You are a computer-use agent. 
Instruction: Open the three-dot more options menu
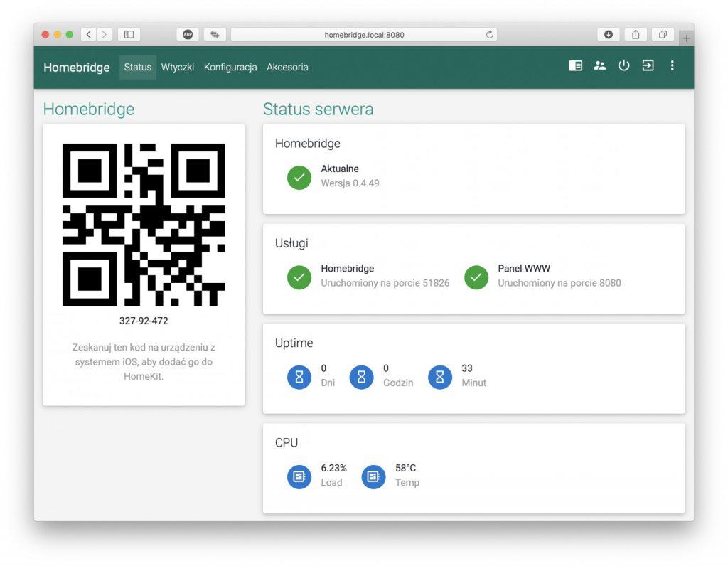pos(672,65)
